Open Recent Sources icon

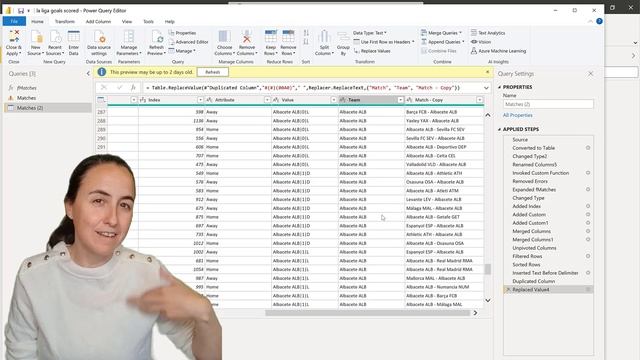click(55, 37)
